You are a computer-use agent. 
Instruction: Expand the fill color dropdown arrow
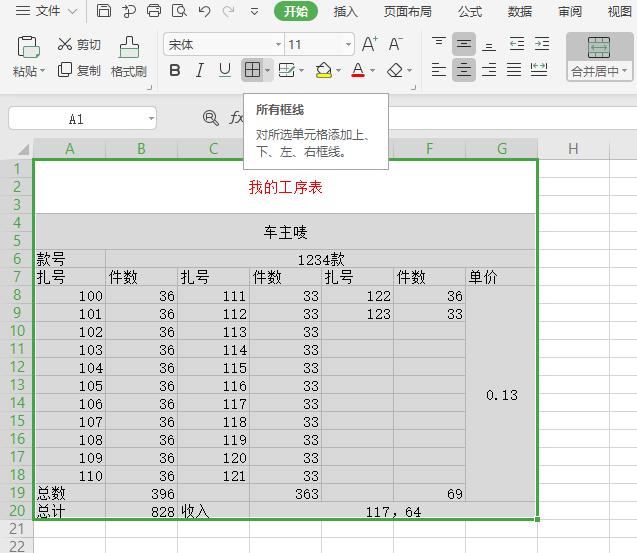338,70
